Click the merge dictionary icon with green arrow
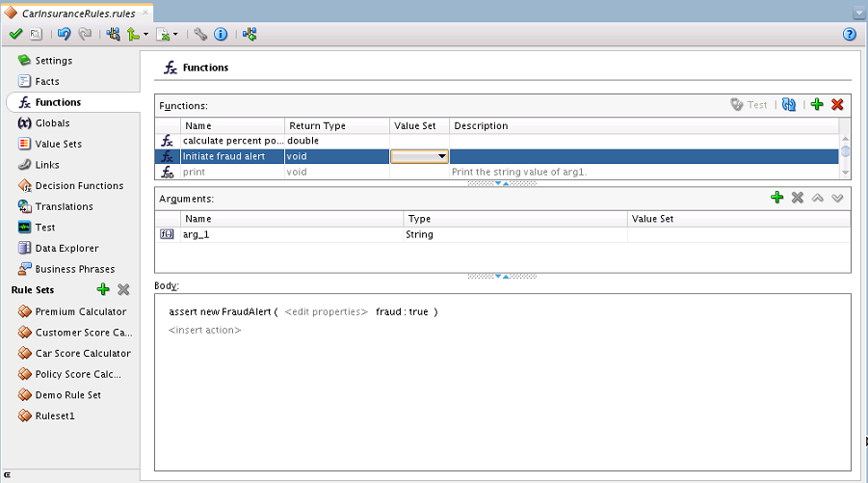Image resolution: width=868 pixels, height=483 pixels. pos(250,35)
